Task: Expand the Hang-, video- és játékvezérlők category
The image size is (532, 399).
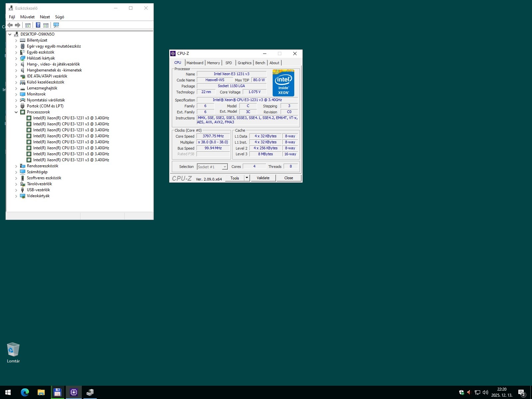Action: [16, 64]
